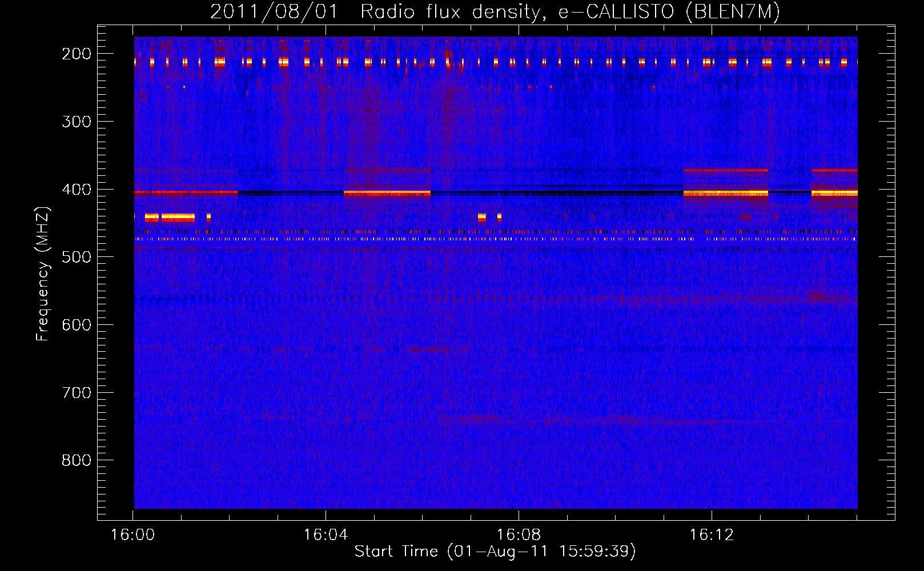Click the 'Frequency (MHZ)' y-axis label
This screenshot has width=924, height=571.
point(43,274)
